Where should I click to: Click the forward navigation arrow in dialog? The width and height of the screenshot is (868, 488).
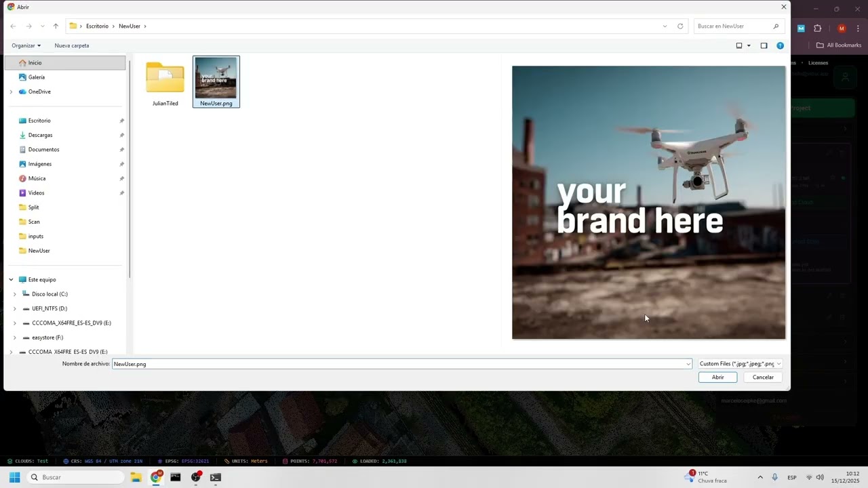28,26
